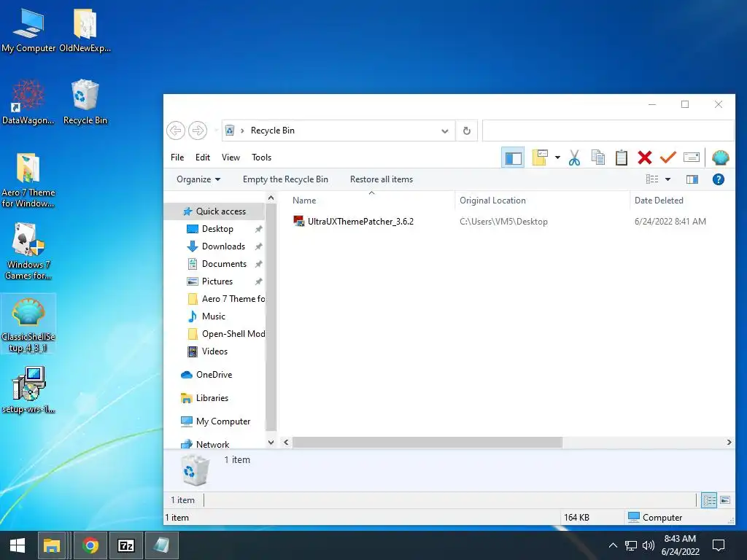
Task: Click the Back navigation arrow
Action: tap(176, 131)
